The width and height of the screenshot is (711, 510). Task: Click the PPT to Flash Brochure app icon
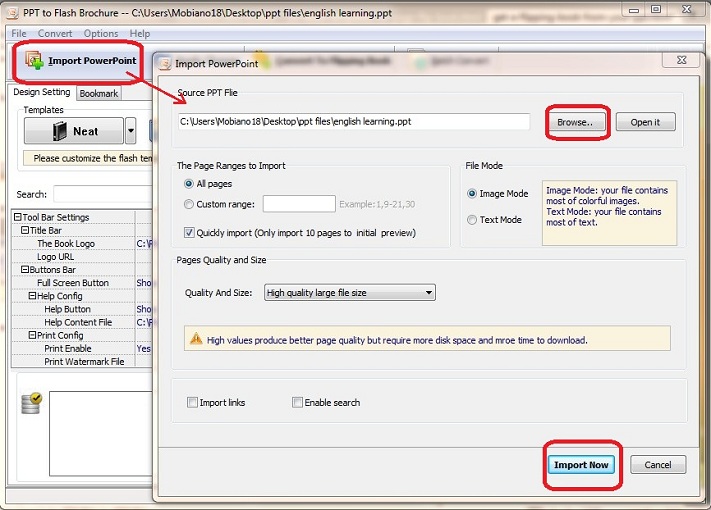[x=13, y=12]
